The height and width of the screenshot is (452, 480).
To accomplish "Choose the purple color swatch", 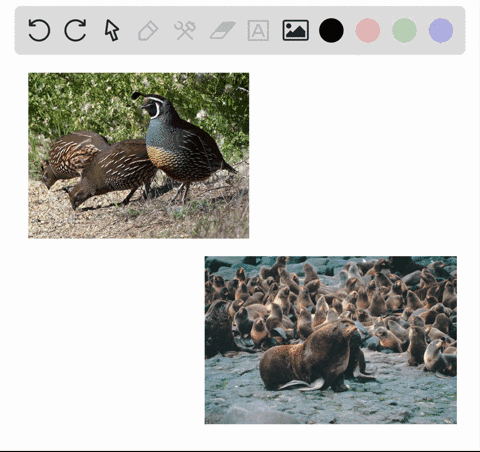I will click(441, 30).
